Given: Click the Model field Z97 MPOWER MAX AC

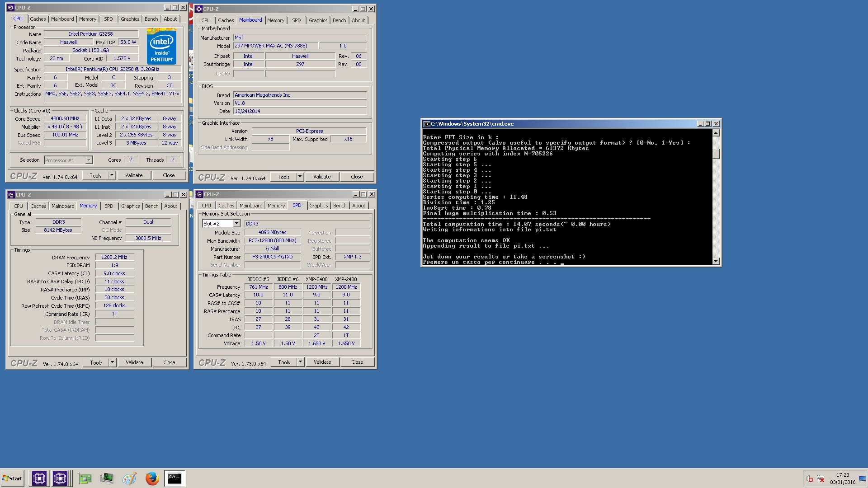Looking at the screenshot, I should point(275,46).
